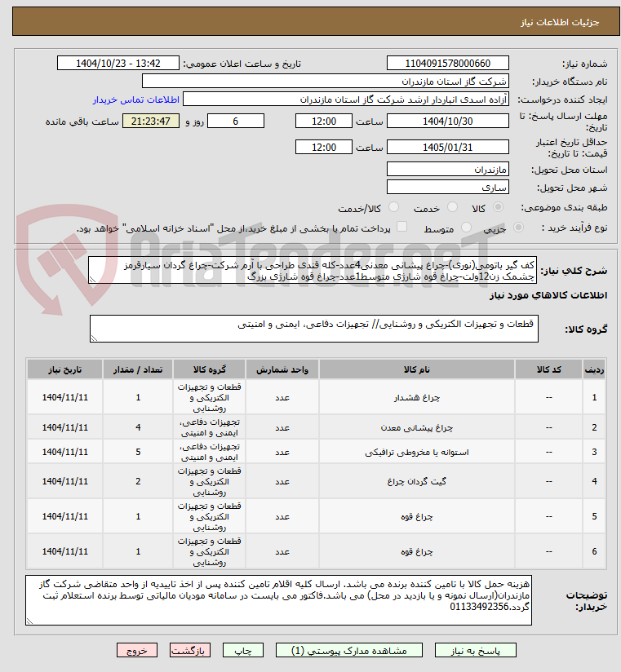
Task: Click the شماره نیاز field 1104091578000660
Action: click(x=448, y=63)
